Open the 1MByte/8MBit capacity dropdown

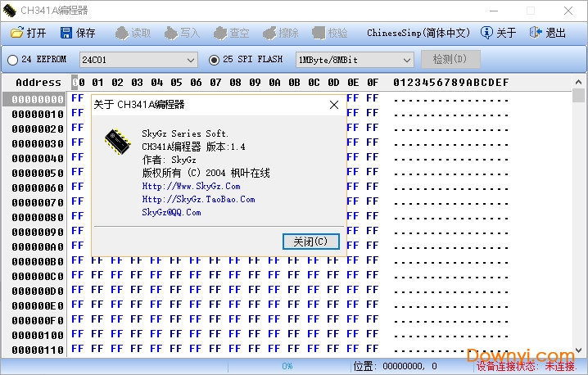coord(407,60)
